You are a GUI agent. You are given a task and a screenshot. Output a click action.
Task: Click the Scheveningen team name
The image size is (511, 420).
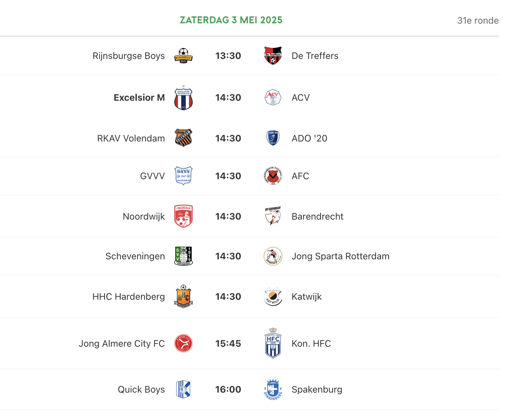pyautogui.click(x=135, y=256)
